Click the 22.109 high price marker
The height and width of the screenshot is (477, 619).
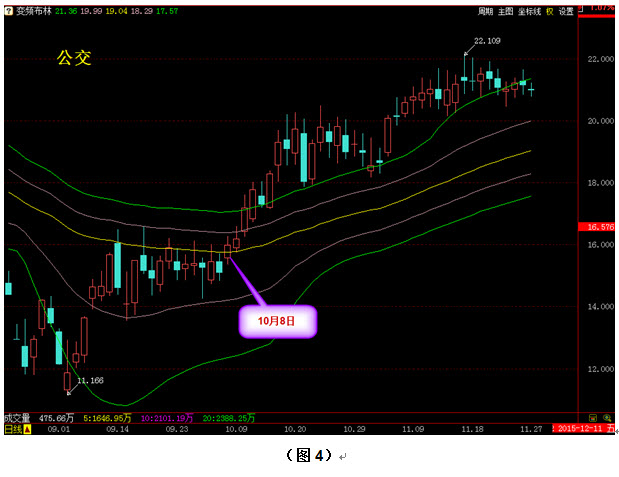click(x=486, y=41)
